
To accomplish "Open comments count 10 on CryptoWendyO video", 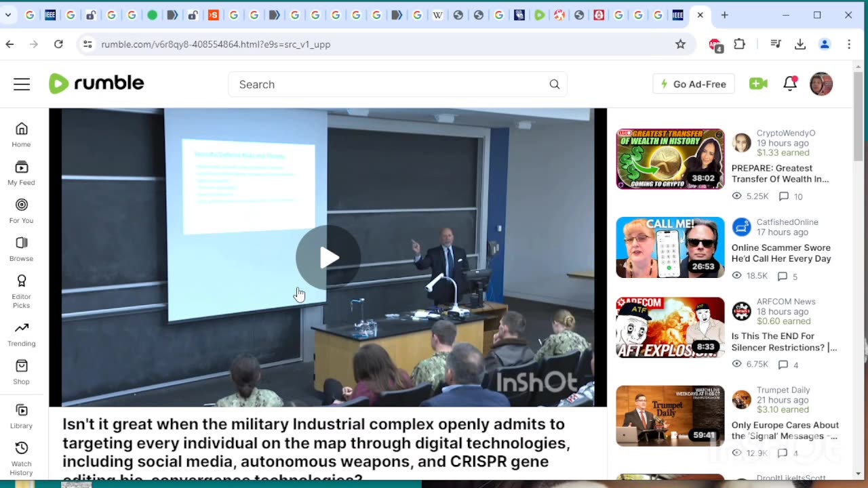I will click(x=791, y=197).
